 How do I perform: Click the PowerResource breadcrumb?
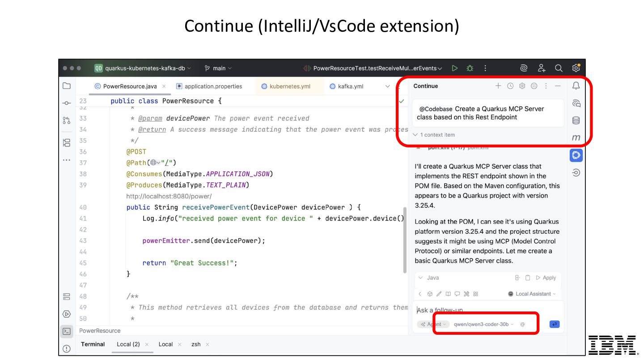point(100,331)
